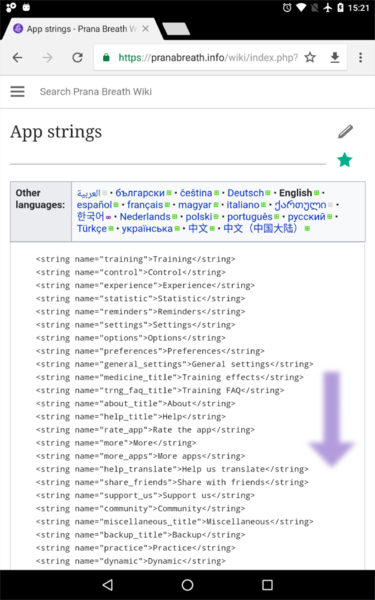The height and width of the screenshot is (600, 375).
Task: Open Chrome's three-dot overflow menu
Action: tap(360, 58)
